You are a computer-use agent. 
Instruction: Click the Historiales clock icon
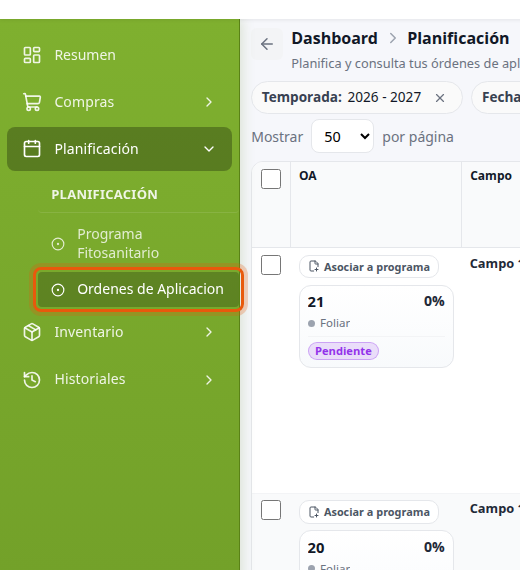click(x=32, y=380)
